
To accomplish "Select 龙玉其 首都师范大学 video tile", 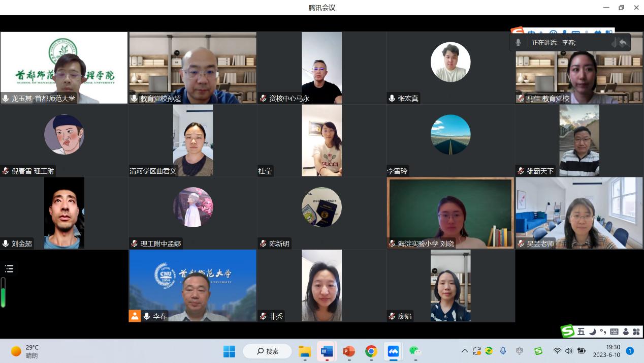I will coord(64,68).
